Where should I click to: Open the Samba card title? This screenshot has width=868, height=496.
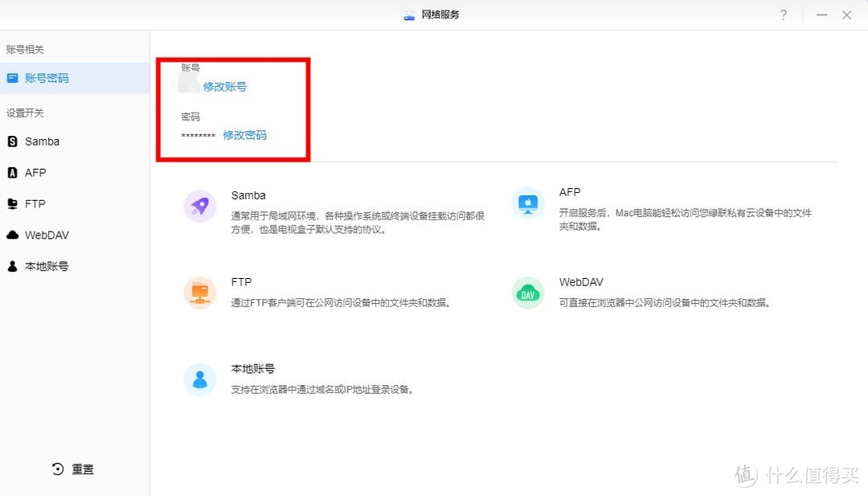(x=248, y=195)
